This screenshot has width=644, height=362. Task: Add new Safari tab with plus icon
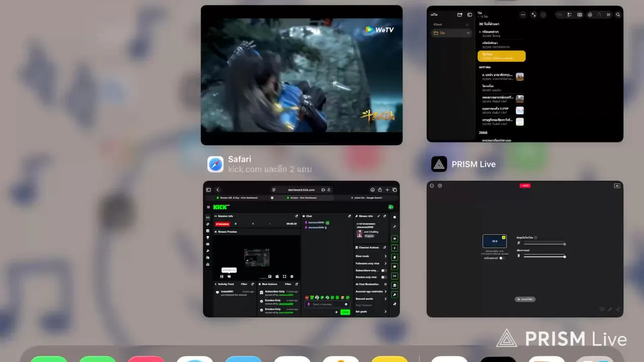pyautogui.click(x=387, y=190)
